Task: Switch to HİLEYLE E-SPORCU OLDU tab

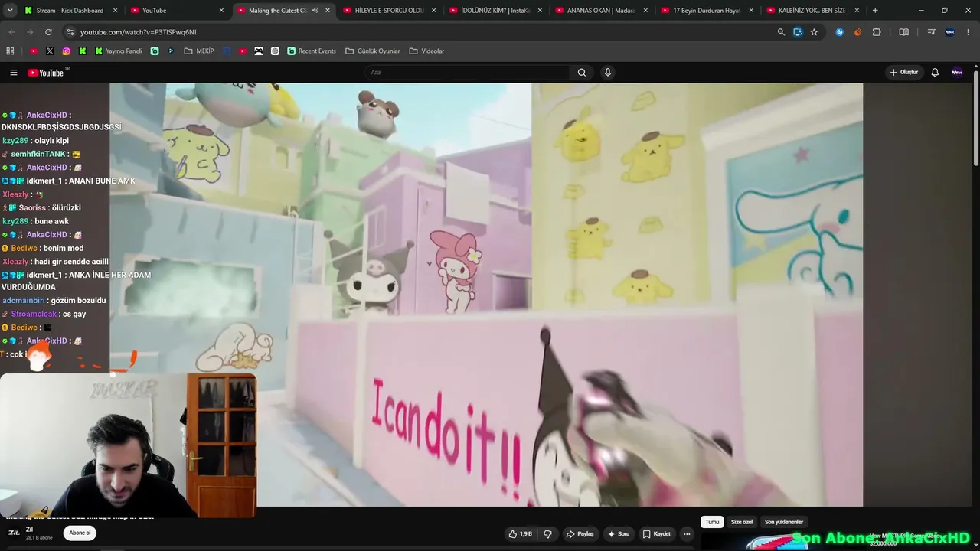Action: 389,11
